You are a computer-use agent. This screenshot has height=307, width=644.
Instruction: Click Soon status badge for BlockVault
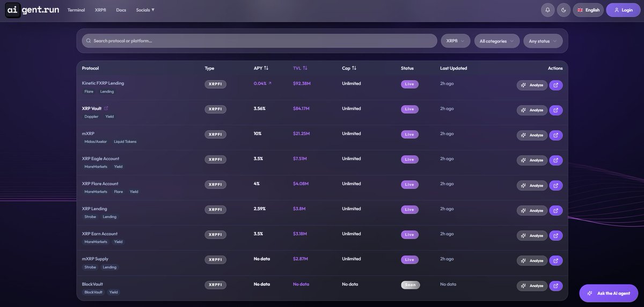point(411,285)
